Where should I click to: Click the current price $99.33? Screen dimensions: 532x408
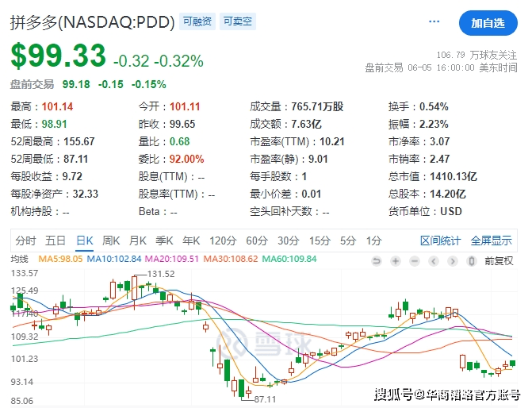point(59,56)
